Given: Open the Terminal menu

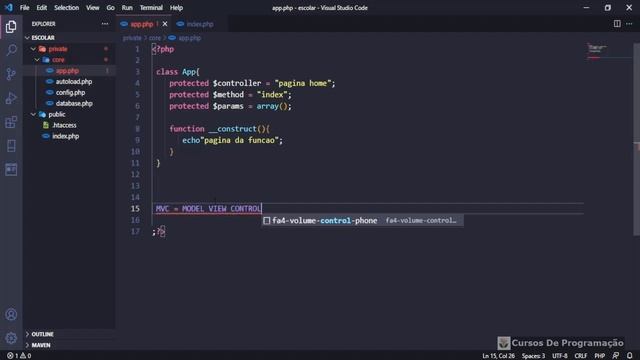Looking at the screenshot, I should point(151,8).
